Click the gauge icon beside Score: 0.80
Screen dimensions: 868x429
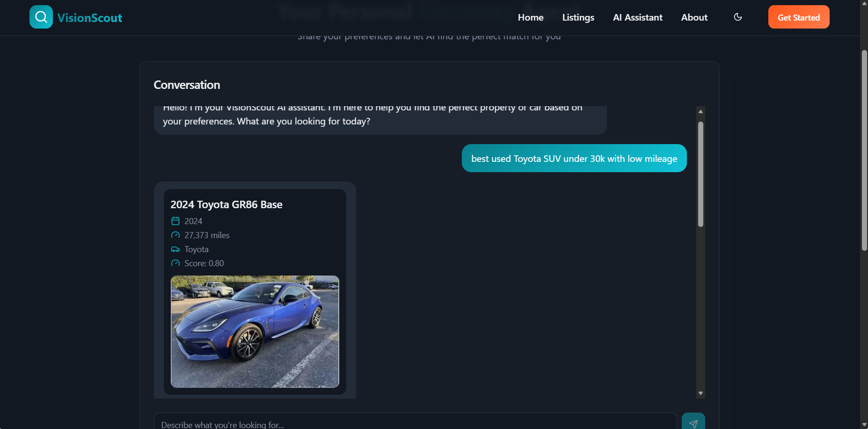click(175, 263)
